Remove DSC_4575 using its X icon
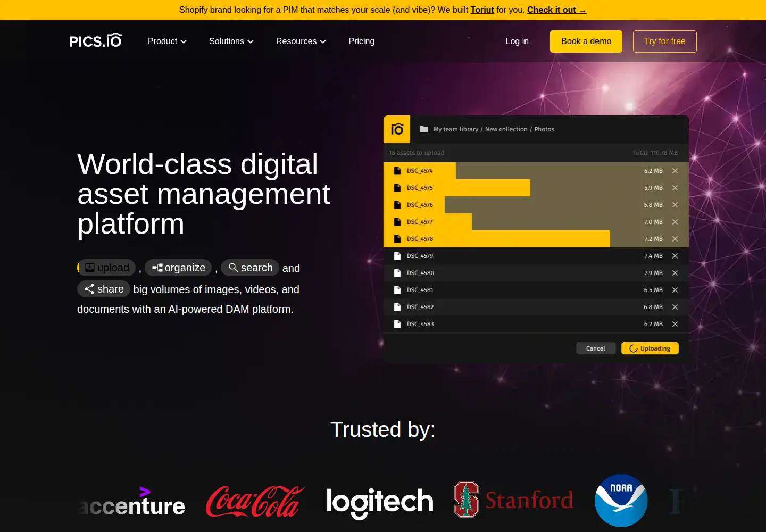The width and height of the screenshot is (766, 532). [x=675, y=188]
